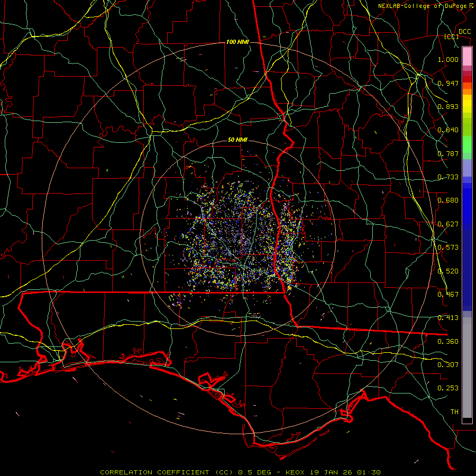
Task: Click the 0.947 legend value
Action: click(448, 83)
